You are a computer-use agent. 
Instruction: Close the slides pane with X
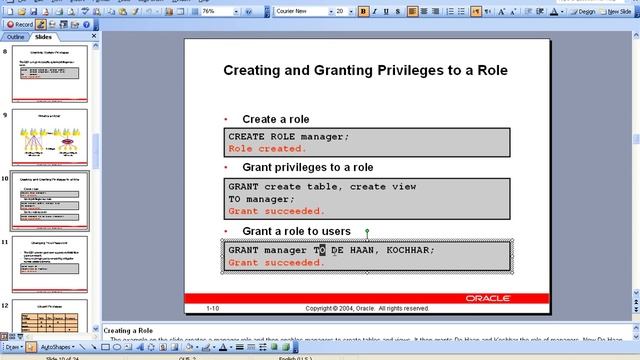pos(94,36)
